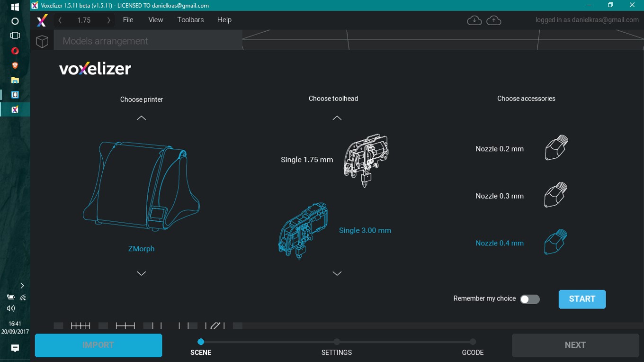Viewport: 644px width, 362px height.
Task: Select the Single 3.00 mm label
Action: pyautogui.click(x=365, y=230)
